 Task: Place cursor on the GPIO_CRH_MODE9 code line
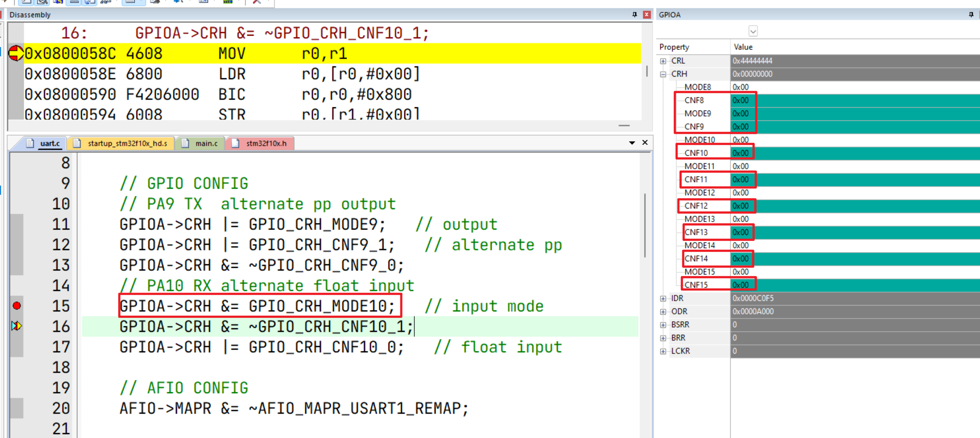[252, 224]
